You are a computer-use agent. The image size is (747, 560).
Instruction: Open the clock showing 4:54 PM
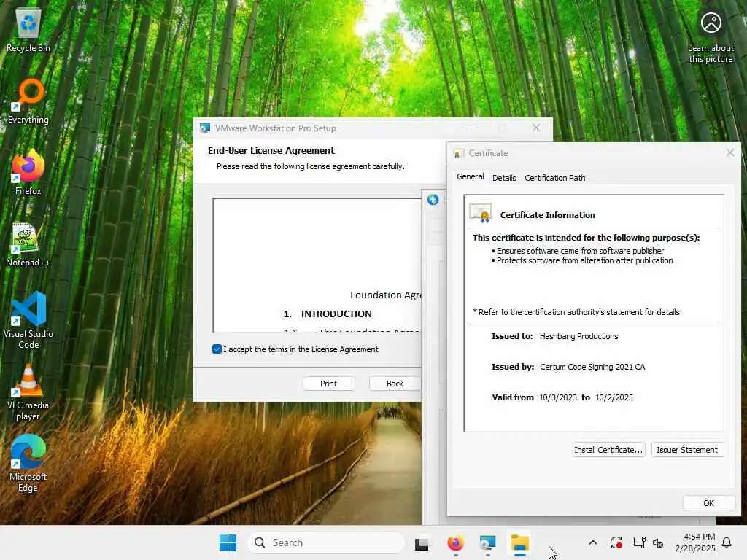pos(695,542)
